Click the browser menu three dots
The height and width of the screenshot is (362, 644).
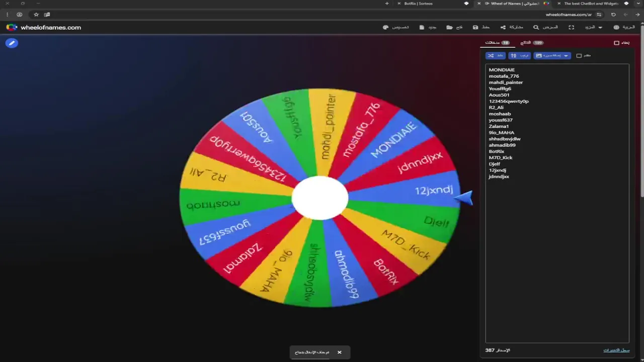point(7,15)
